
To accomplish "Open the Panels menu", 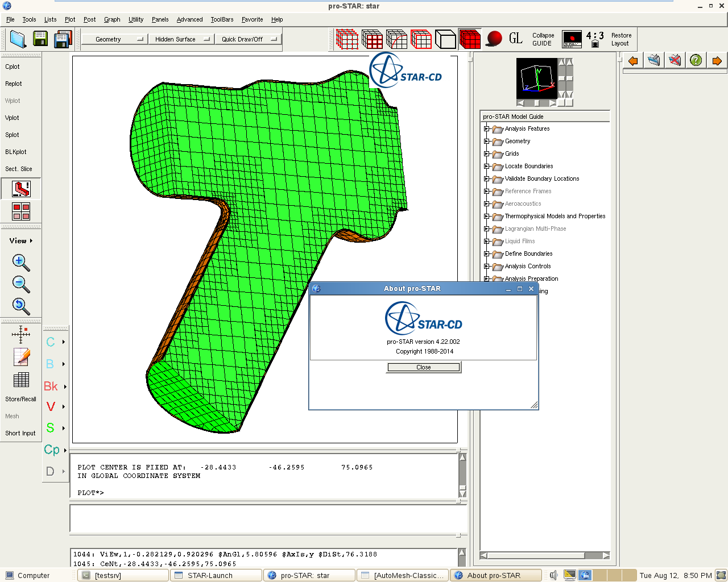I will tap(160, 19).
